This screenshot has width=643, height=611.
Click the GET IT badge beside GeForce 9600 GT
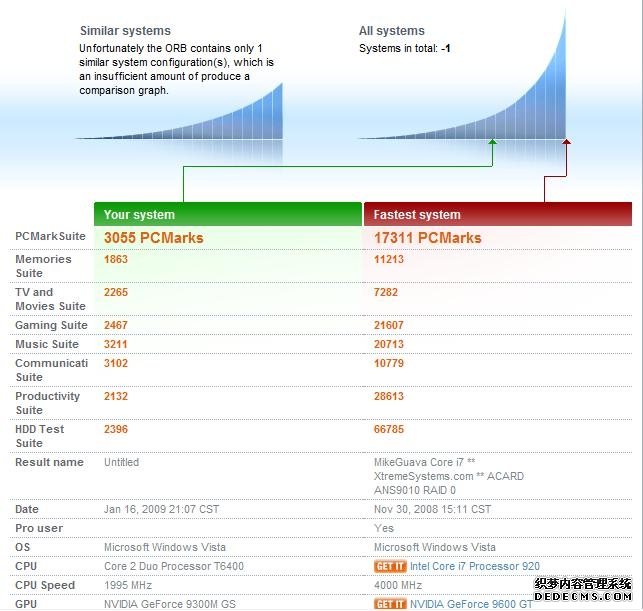390,604
